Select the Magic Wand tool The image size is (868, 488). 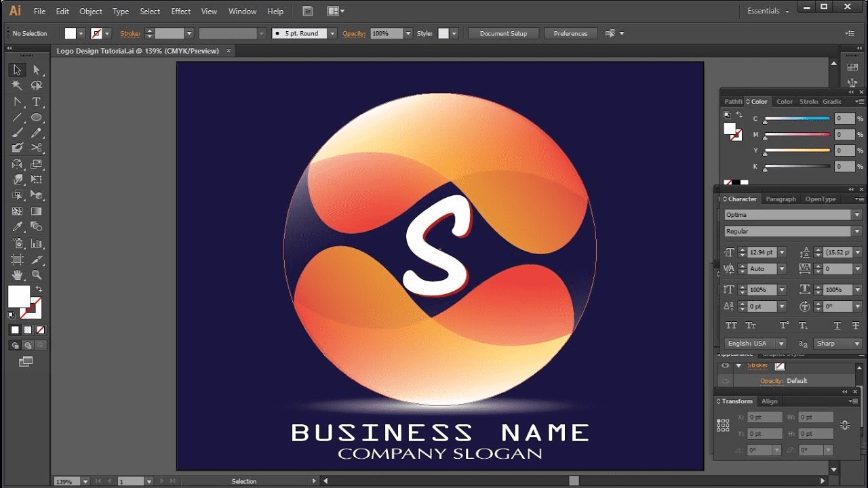tap(17, 85)
